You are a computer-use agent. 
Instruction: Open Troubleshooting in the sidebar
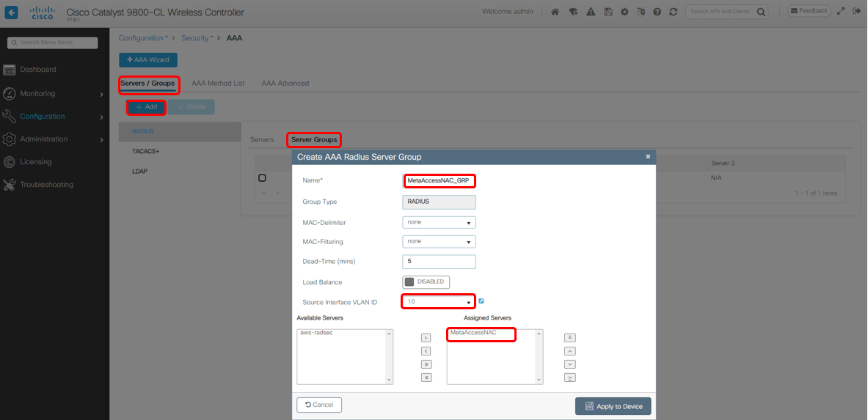[46, 184]
